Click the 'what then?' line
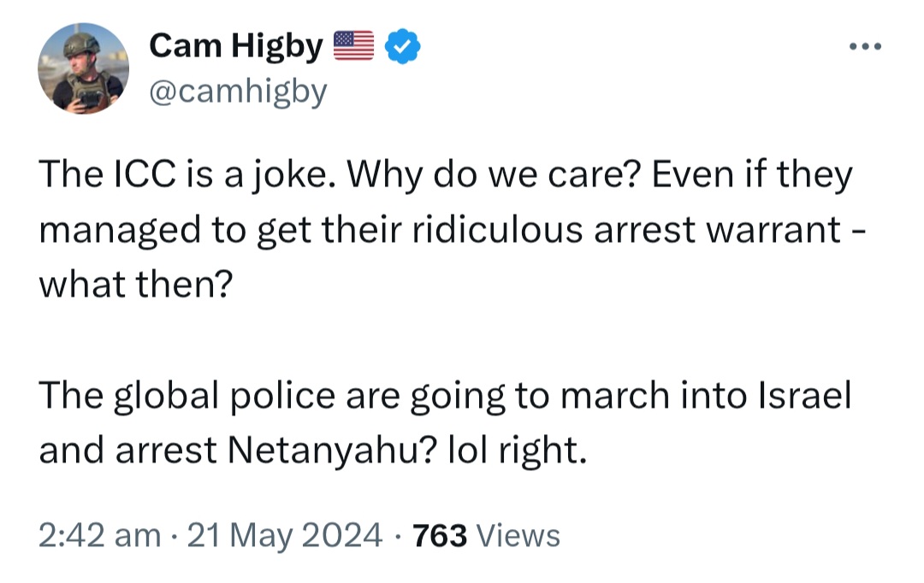The height and width of the screenshot is (583, 924). coord(136,284)
